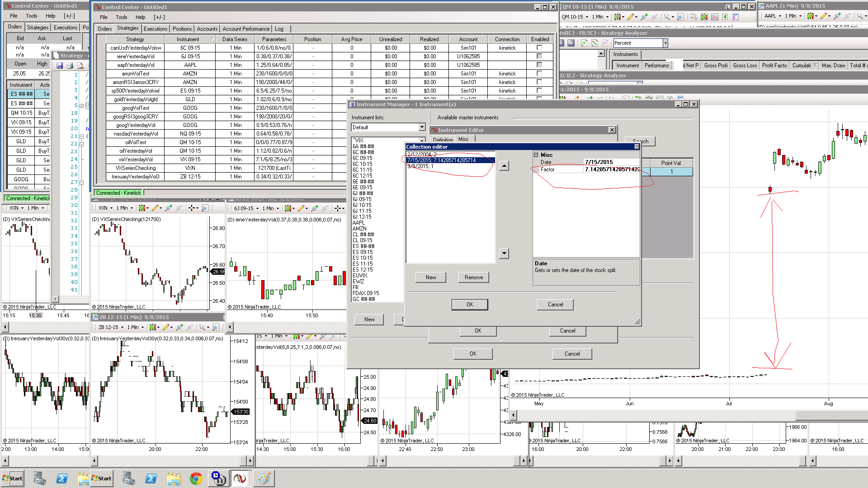Click the chart trader dollar icon on QM chart
The height and width of the screenshot is (488, 868).
coord(725,17)
